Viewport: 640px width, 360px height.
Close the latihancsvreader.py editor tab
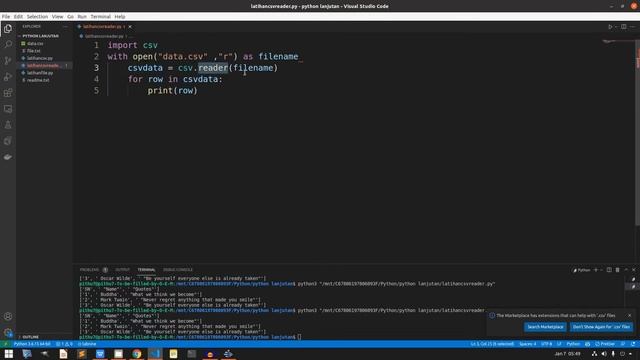[130, 27]
